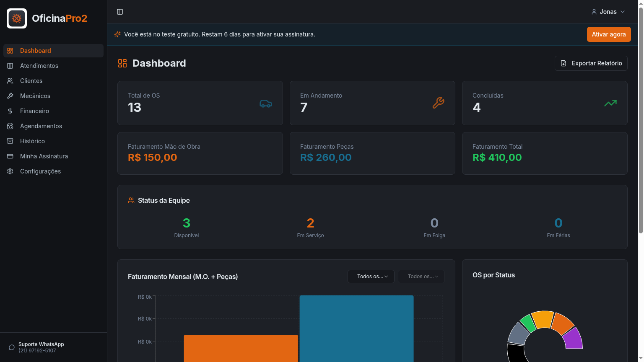Viewport: 644px width, 362px height.
Task: Click the OficinaPro2 gear logo icon
Action: pos(17,18)
